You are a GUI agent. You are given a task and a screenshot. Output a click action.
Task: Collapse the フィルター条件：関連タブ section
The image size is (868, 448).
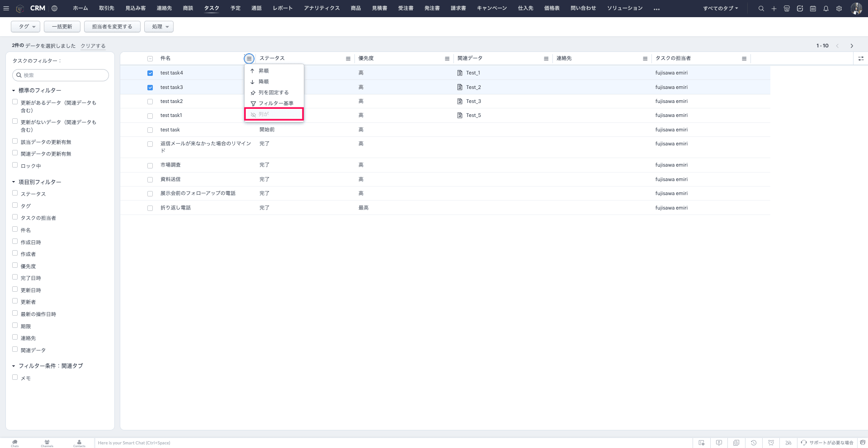[x=14, y=366]
